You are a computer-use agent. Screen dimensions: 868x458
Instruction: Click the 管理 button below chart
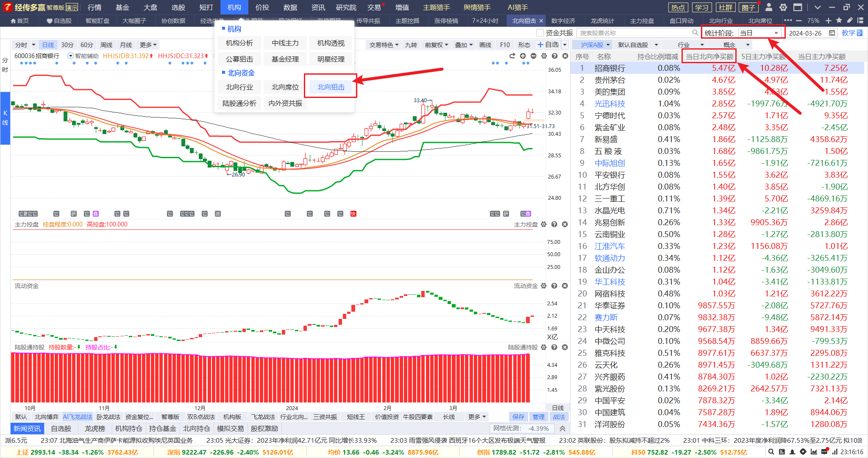pos(538,417)
